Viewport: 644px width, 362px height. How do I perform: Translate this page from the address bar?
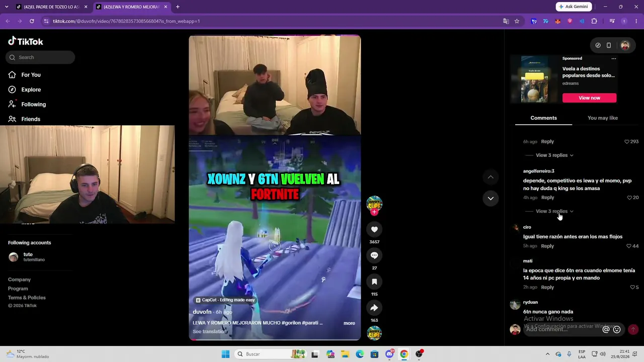coord(506,21)
